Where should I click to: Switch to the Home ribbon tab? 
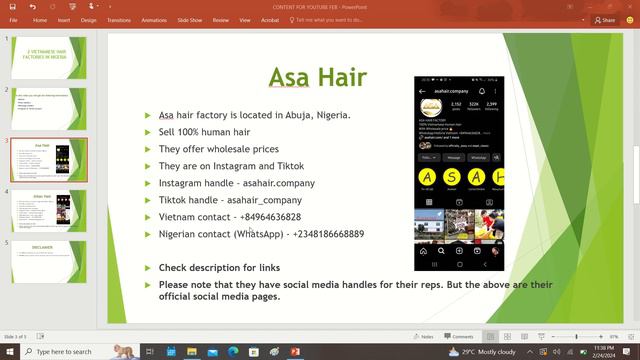click(x=40, y=20)
